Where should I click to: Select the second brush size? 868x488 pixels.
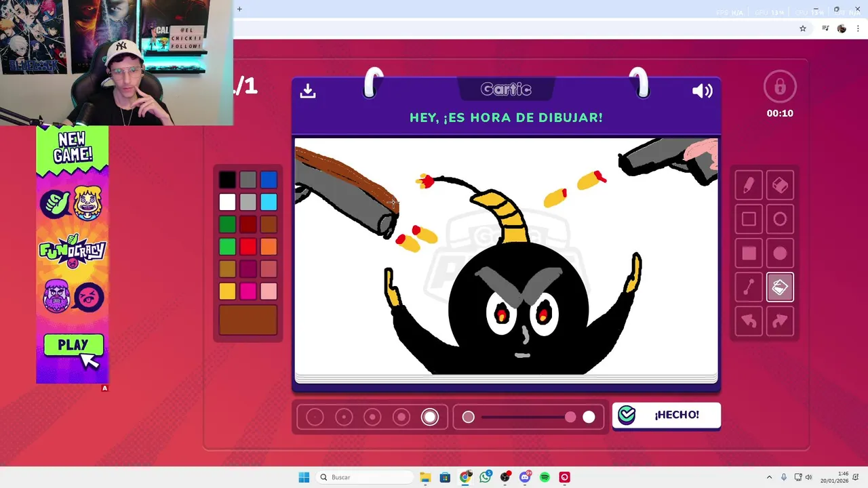[x=344, y=417]
